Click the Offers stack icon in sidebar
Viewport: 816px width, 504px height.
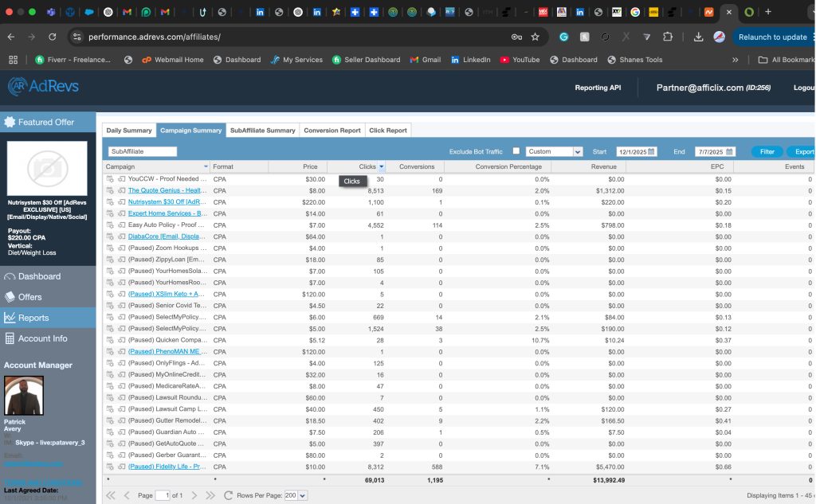(10, 297)
